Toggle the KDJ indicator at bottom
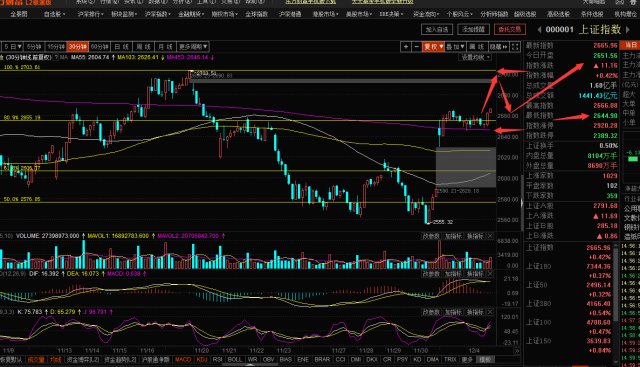The width and height of the screenshot is (640, 367). pos(202,360)
